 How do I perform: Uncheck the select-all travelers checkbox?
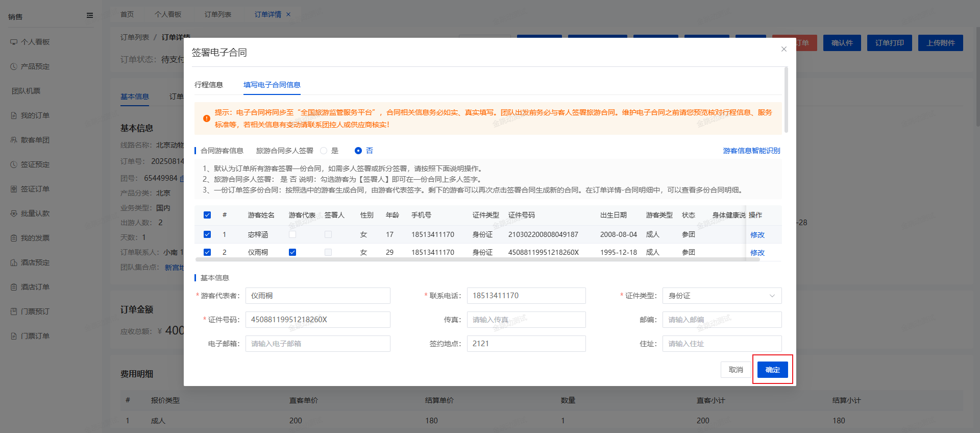(x=207, y=215)
